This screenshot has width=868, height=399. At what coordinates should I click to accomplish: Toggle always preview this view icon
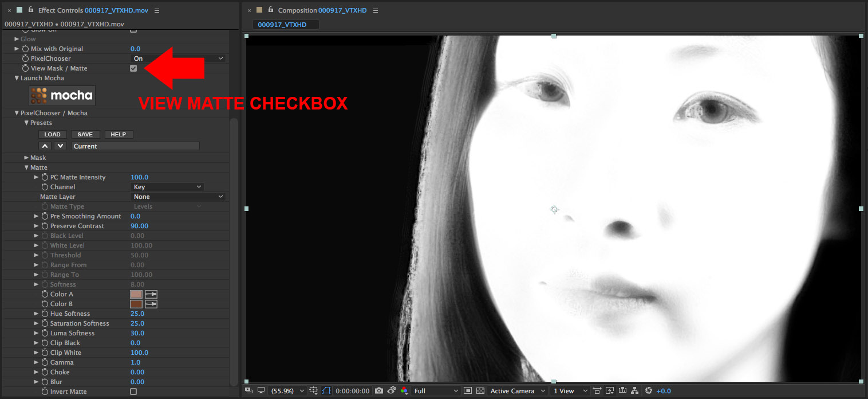click(248, 391)
